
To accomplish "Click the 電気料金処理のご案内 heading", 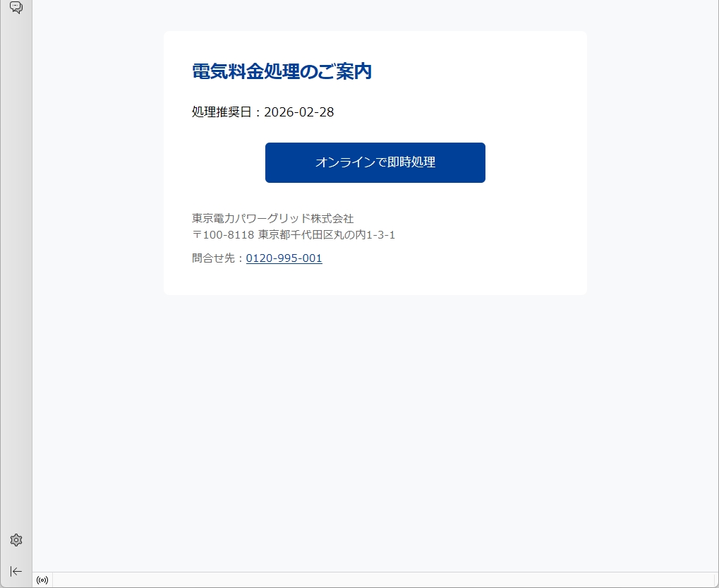I will pos(282,71).
